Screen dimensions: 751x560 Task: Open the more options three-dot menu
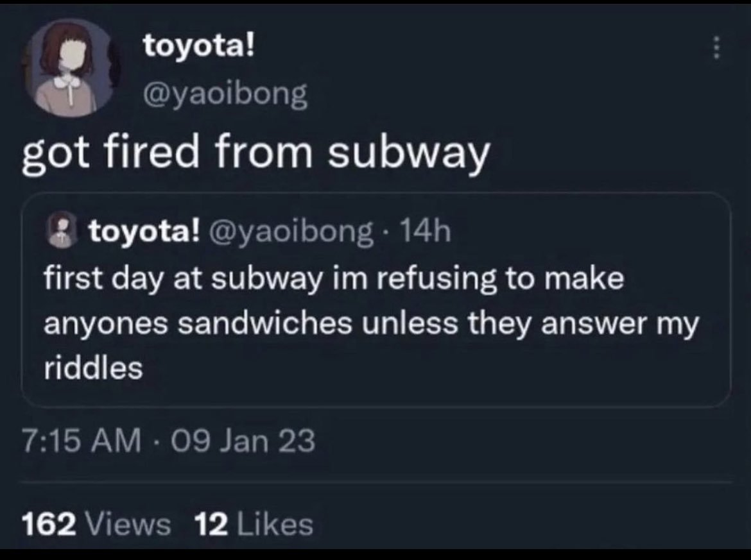pyautogui.click(x=718, y=49)
